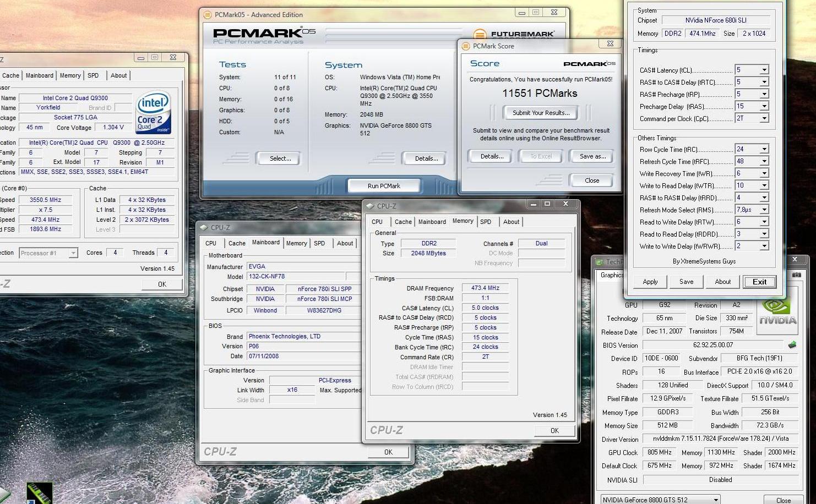
Task: Open the About tab in the CPU-Z Memory window
Action: coord(511,222)
